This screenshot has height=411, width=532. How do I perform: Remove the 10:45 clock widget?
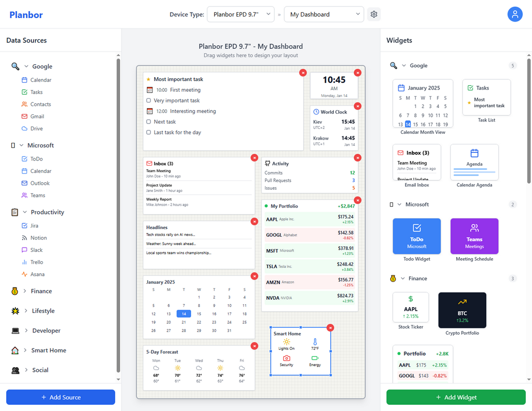click(357, 73)
